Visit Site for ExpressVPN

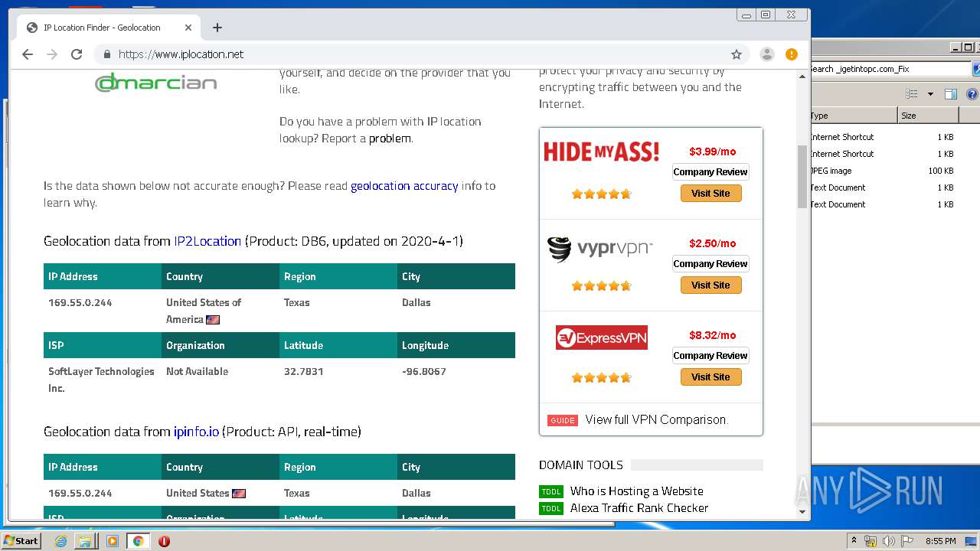coord(710,377)
